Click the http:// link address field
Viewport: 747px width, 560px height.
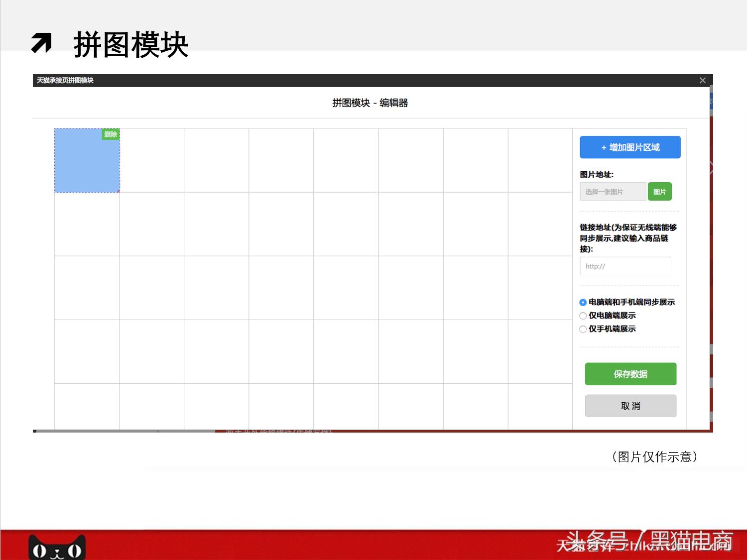625,266
